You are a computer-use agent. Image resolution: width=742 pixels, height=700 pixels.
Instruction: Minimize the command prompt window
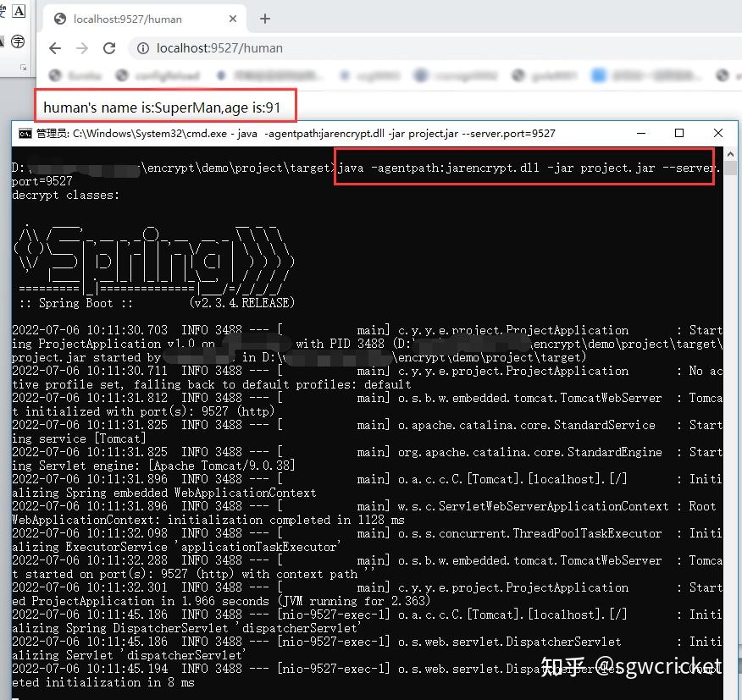[642, 133]
